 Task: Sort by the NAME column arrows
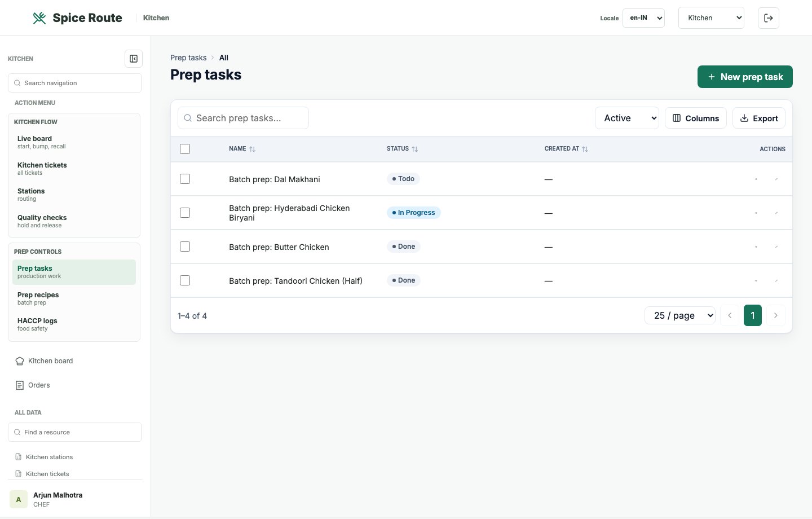pyautogui.click(x=253, y=149)
